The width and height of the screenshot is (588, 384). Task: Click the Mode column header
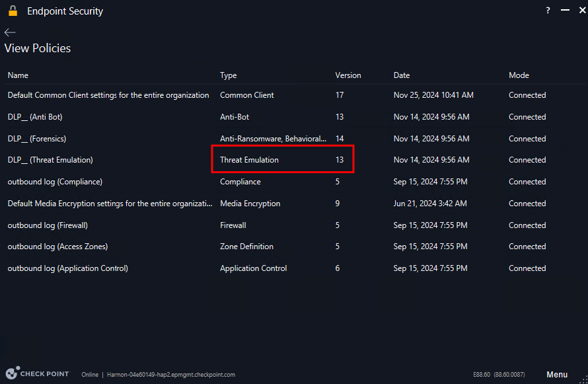click(x=519, y=75)
